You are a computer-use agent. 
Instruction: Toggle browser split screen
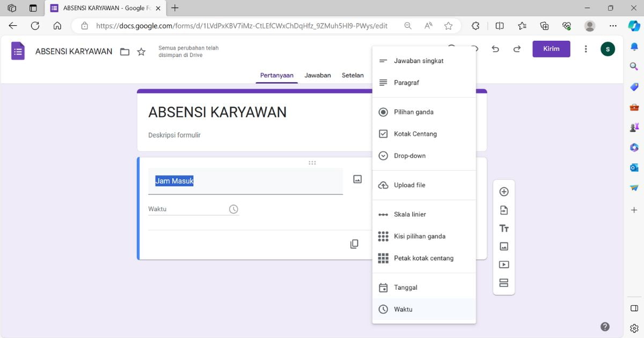tap(500, 26)
